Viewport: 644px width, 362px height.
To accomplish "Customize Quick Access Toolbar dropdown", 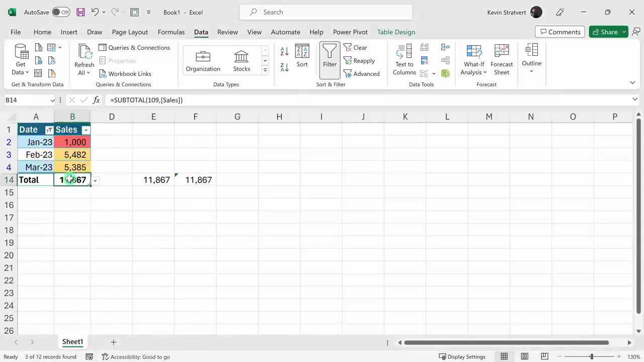I will [148, 12].
